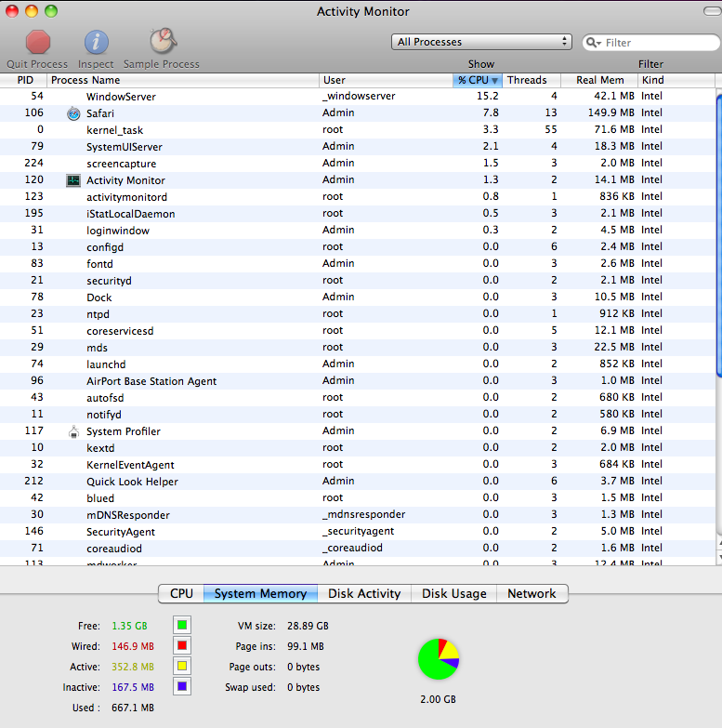Click the green Free memory swatch
This screenshot has height=728, width=722.
coord(182,625)
